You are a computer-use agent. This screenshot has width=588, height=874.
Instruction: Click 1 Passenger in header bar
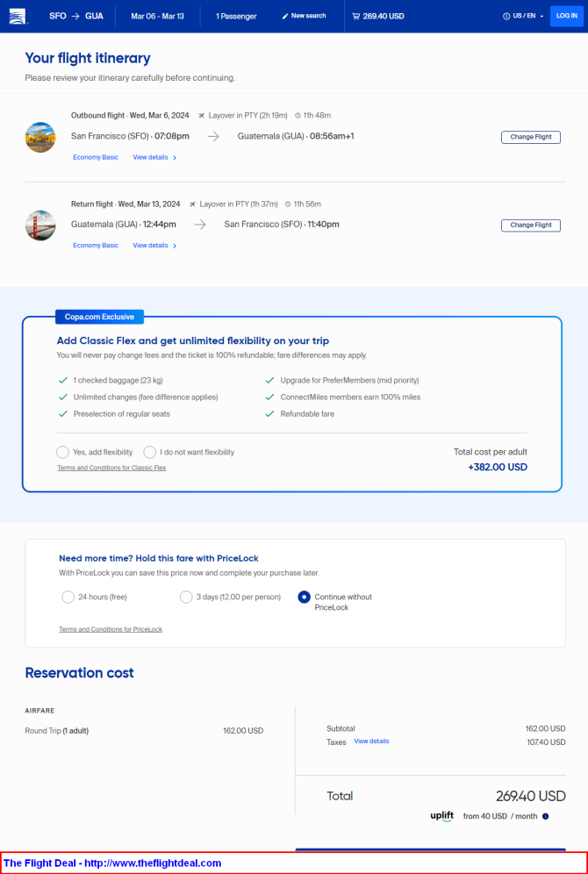click(x=236, y=16)
